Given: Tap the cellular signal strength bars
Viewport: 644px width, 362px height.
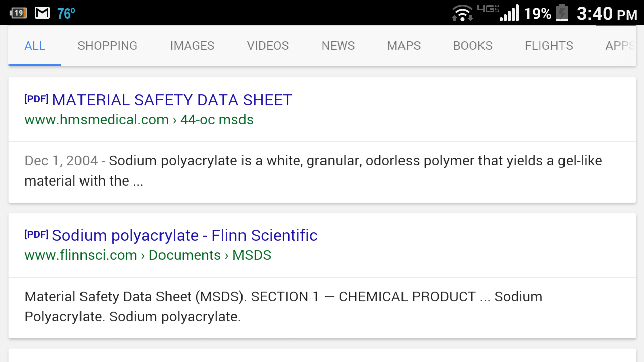Looking at the screenshot, I should click(x=508, y=13).
